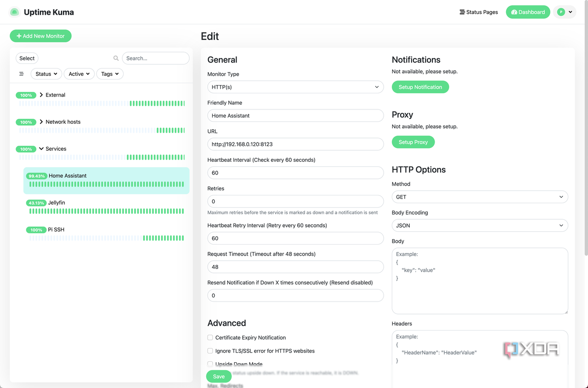Expand the External monitor group
Image resolution: width=588 pixels, height=388 pixels.
41,95
